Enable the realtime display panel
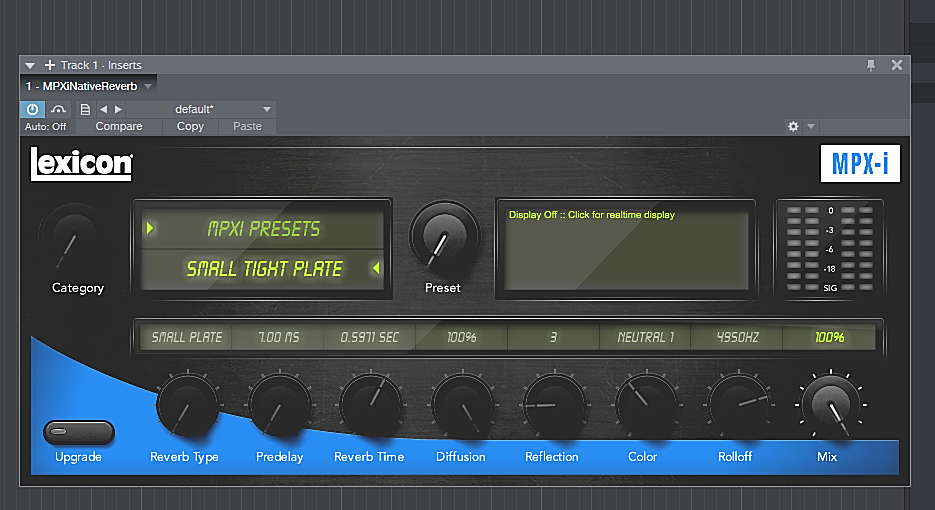Screen dimensions: 935x510 (x=626, y=248)
